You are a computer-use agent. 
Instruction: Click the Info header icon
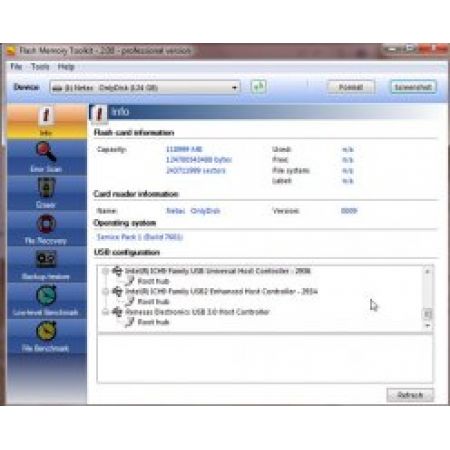click(99, 113)
